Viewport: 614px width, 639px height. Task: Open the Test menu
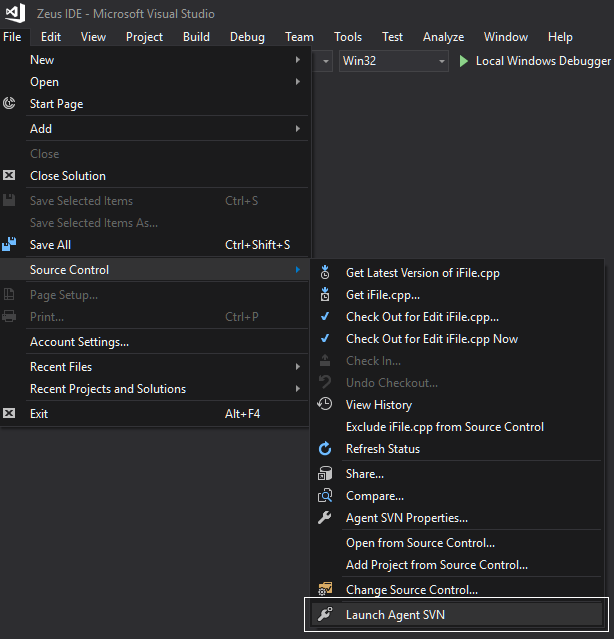tap(392, 37)
